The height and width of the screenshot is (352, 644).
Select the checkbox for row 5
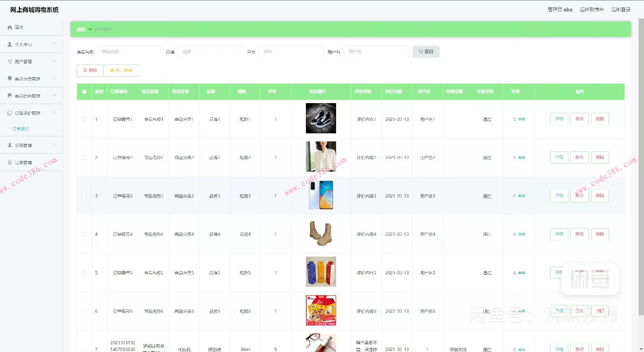(84, 273)
